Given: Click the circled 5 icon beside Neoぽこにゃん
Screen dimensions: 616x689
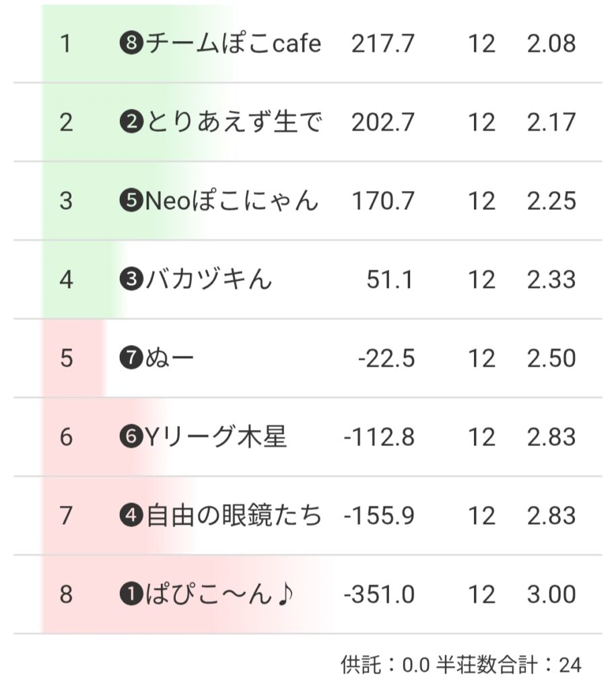Looking at the screenshot, I should pos(131,201).
